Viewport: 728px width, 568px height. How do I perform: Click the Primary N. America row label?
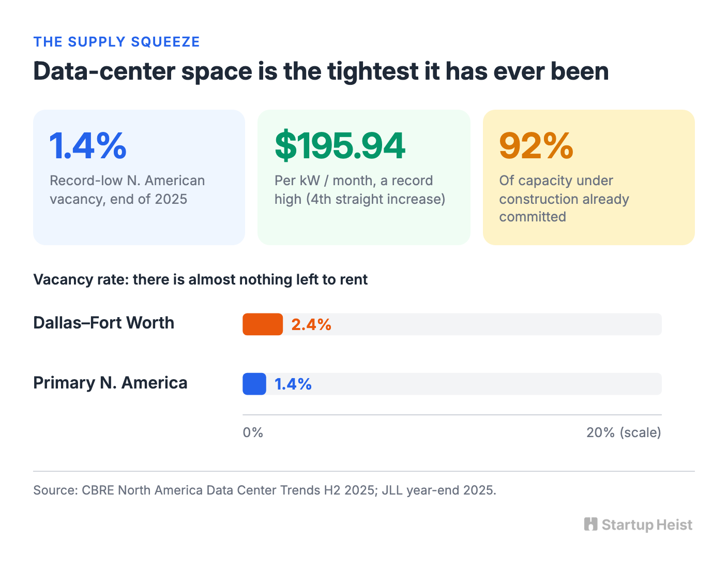coord(110,383)
